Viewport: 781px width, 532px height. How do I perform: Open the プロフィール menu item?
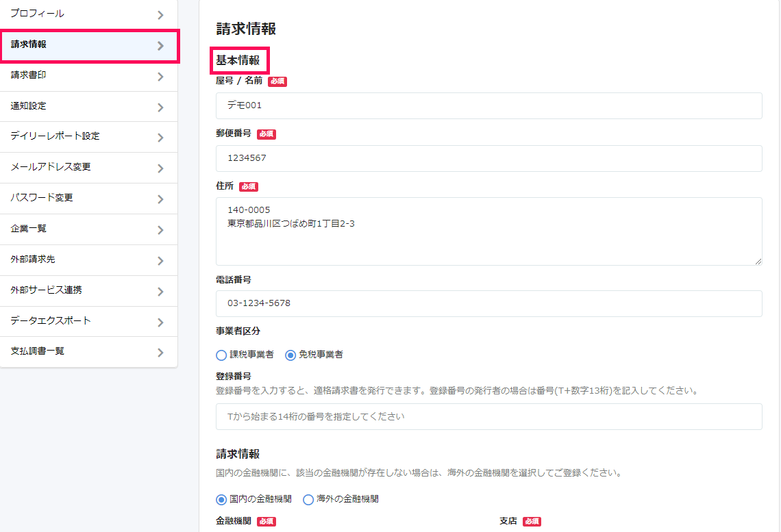point(88,14)
